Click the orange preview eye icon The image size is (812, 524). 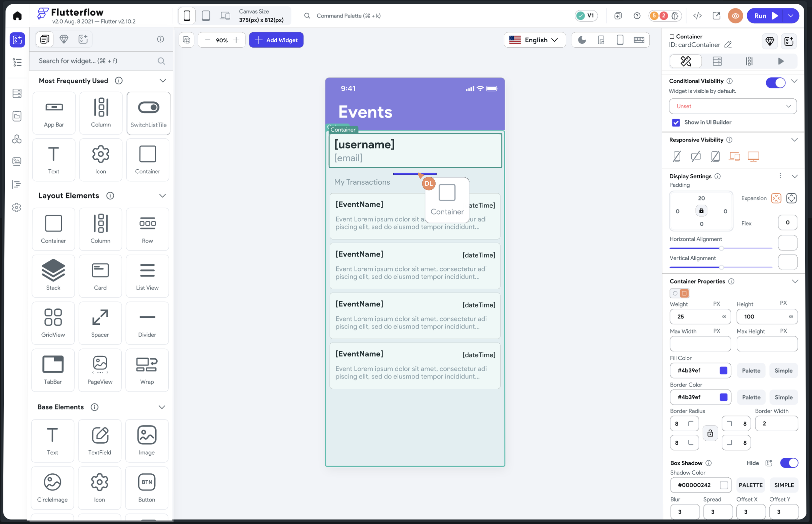(735, 16)
